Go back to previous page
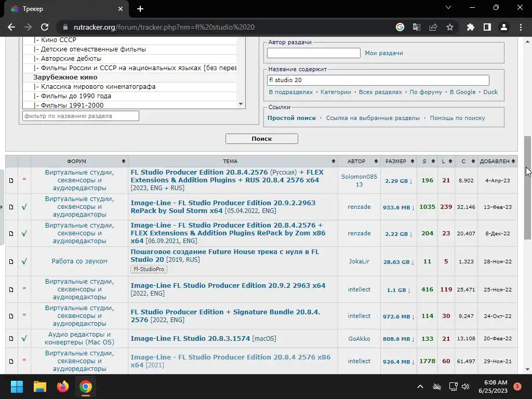 click(x=11, y=27)
